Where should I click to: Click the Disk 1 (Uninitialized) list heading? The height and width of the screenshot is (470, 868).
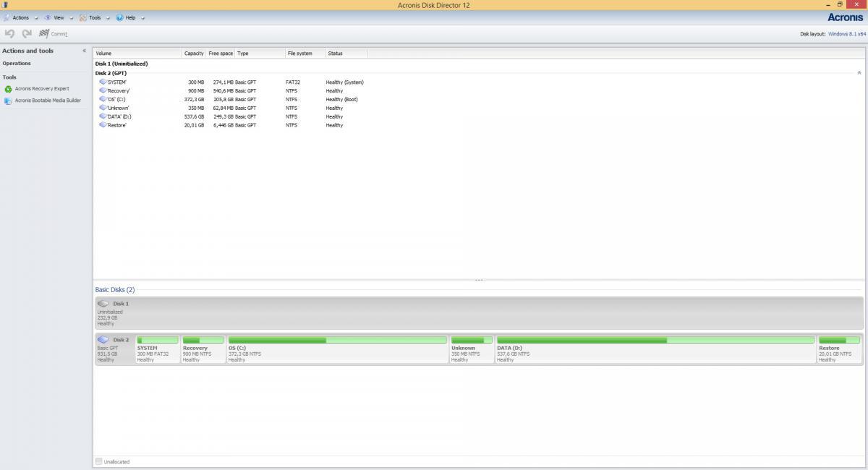pyautogui.click(x=122, y=64)
